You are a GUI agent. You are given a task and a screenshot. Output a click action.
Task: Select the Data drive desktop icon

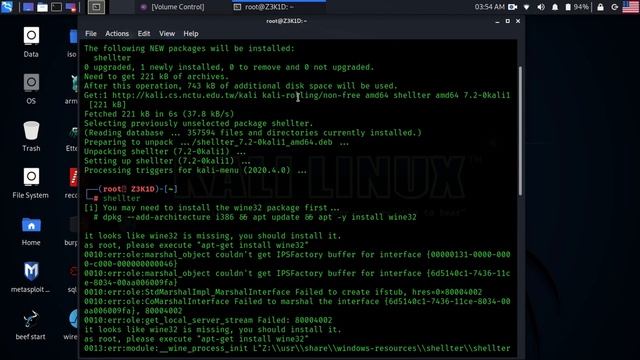(x=31, y=42)
